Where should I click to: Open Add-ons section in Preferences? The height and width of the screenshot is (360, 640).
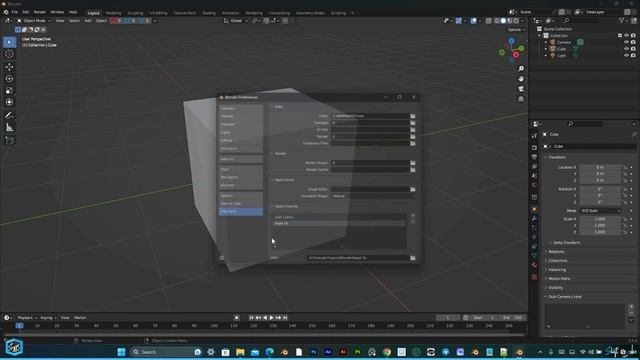(x=241, y=159)
